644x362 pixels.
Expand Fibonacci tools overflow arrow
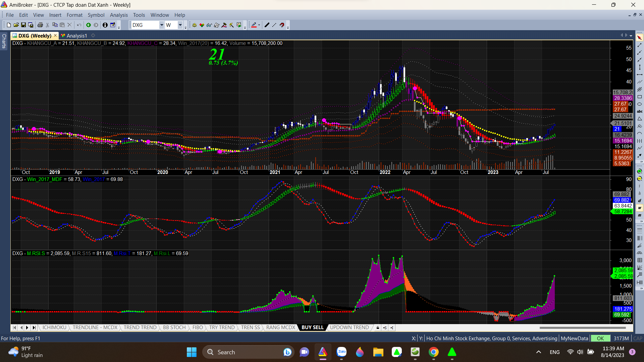(642, 289)
